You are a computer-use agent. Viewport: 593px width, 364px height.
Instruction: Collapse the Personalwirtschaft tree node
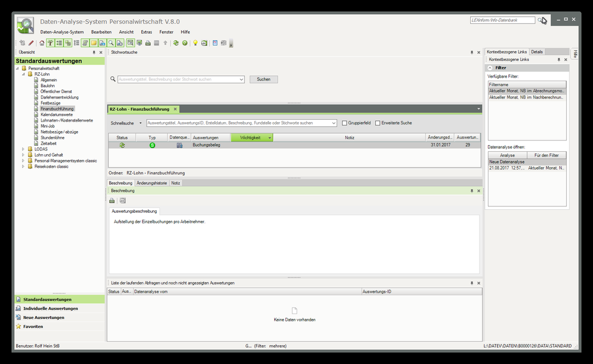click(17, 69)
